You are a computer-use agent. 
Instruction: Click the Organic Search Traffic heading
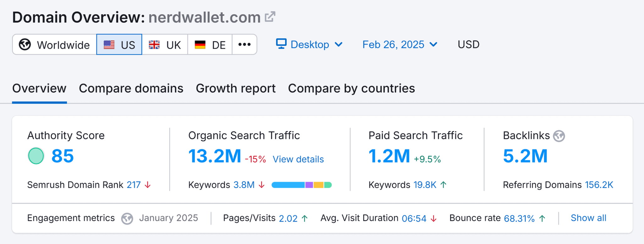(244, 135)
